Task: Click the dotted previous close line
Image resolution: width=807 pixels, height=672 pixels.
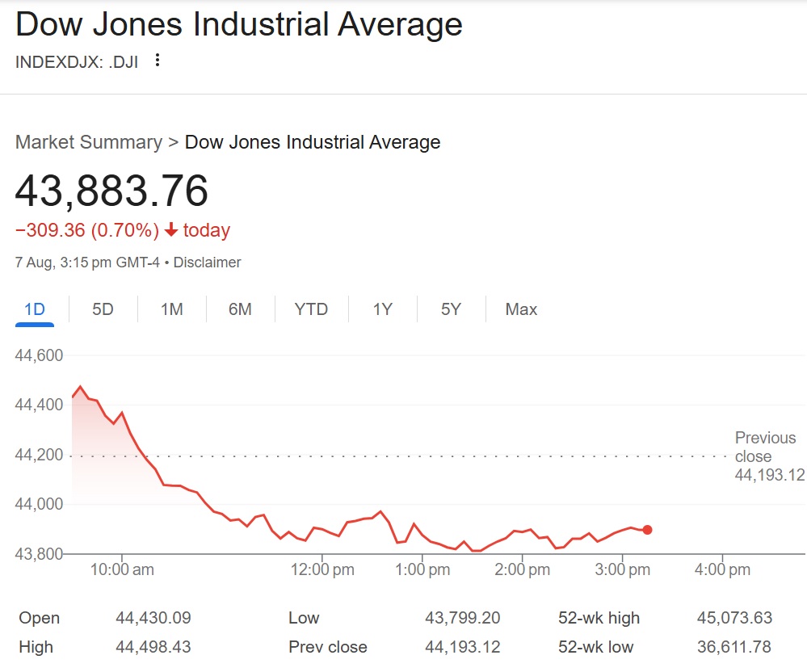Action: (x=404, y=457)
